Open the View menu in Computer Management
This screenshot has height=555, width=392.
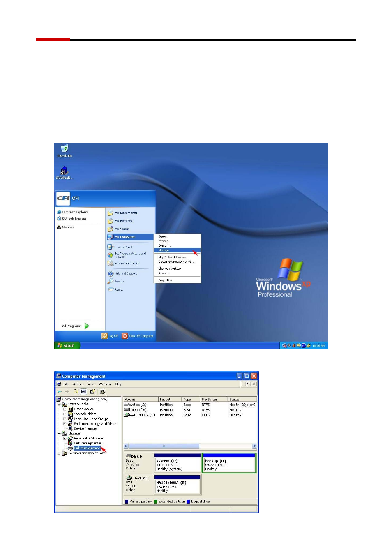[90, 384]
